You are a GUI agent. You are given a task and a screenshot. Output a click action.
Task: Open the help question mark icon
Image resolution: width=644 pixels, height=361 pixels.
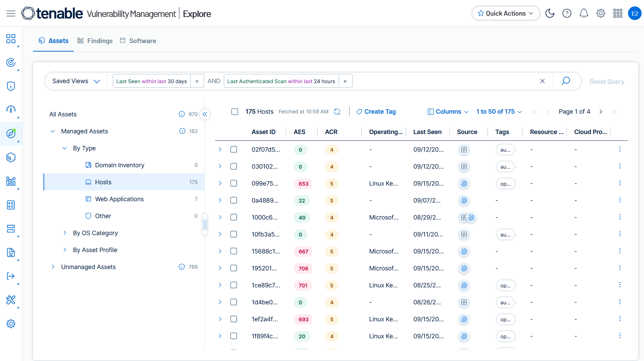tap(567, 14)
